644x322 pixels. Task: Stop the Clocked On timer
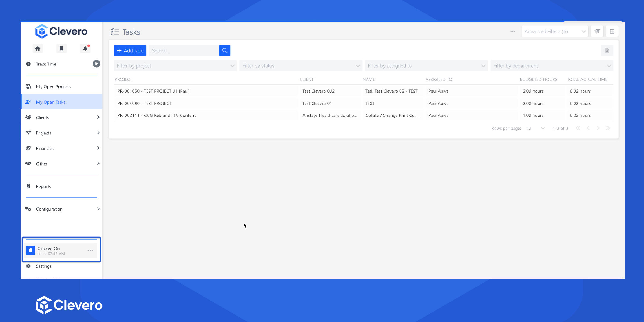(30, 250)
